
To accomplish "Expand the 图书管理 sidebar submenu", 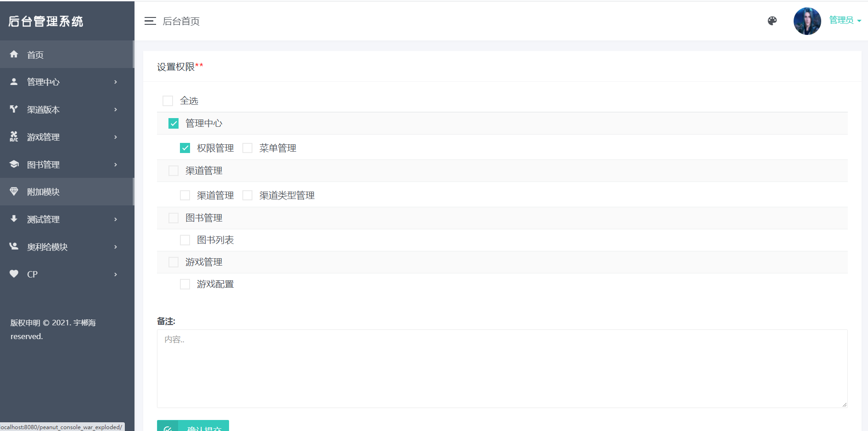I will click(115, 164).
